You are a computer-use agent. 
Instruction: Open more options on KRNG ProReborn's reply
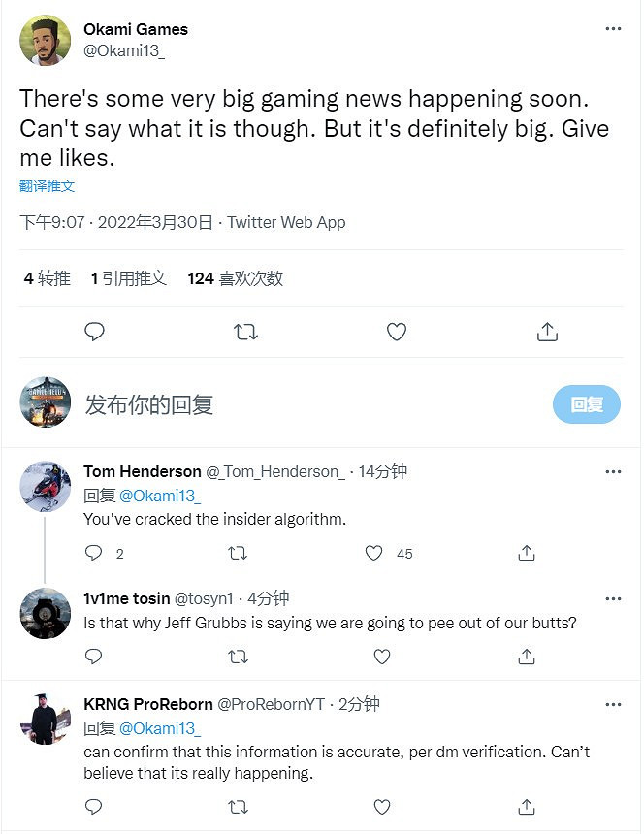[613, 704]
